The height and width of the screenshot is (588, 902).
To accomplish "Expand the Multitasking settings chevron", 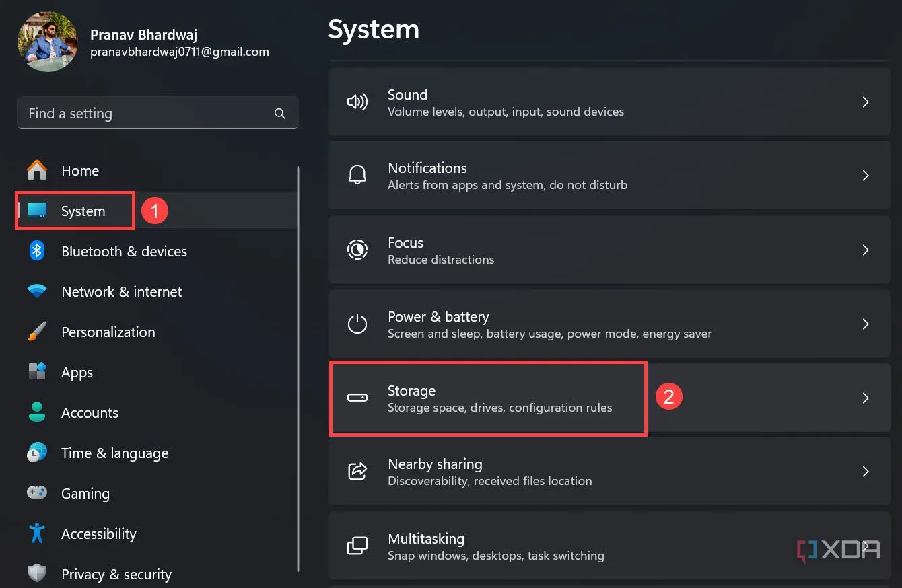I will (866, 546).
